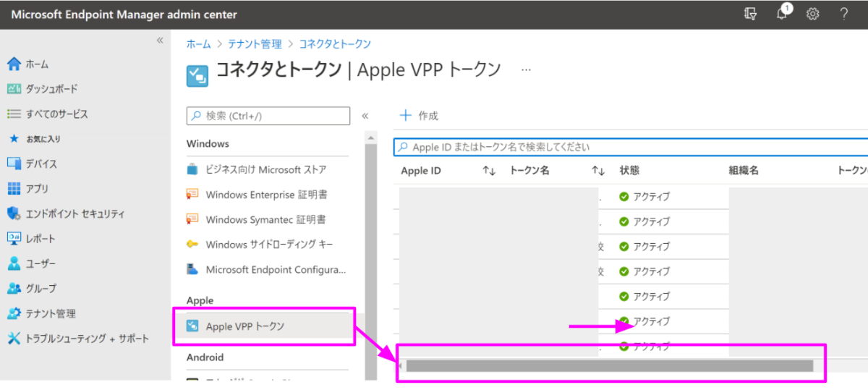Open the notifications bell icon
Screen dimensions: 868x390
(x=782, y=14)
